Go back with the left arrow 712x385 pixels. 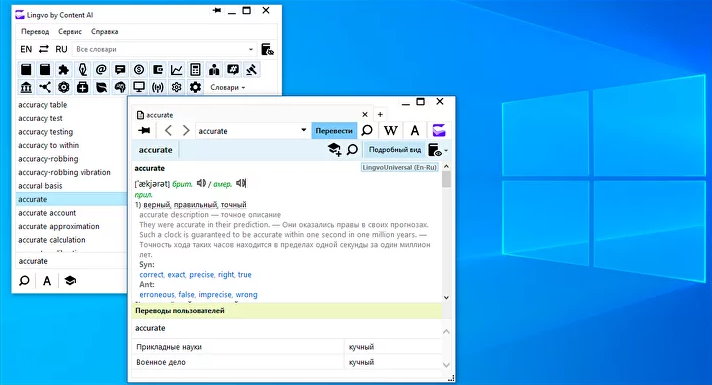(168, 131)
